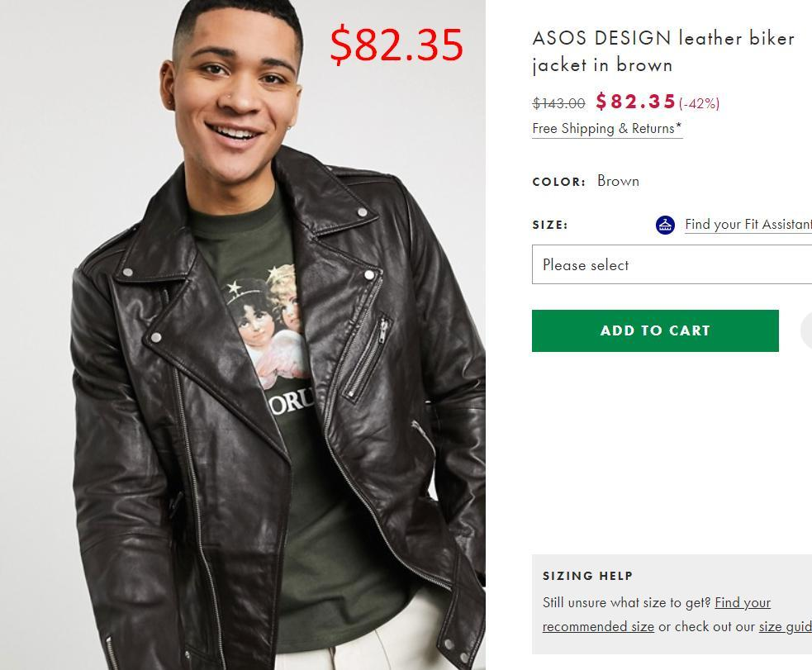Open the Free Shipping & Returns link
This screenshot has height=670, width=812.
[607, 129]
